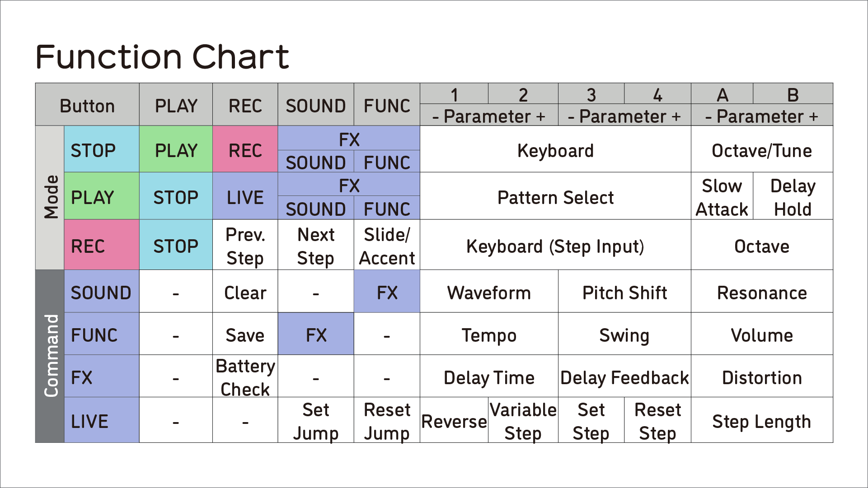Click the pink REC cell in the STOP row

(245, 150)
